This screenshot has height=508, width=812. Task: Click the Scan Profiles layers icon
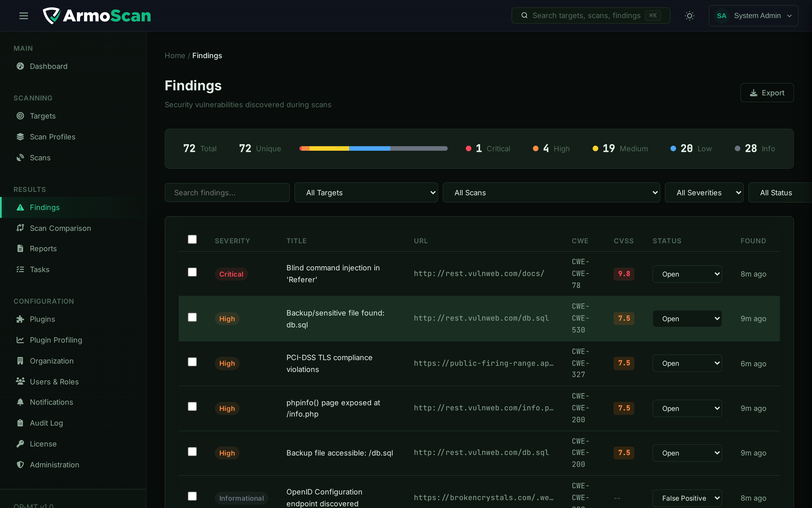pos(20,137)
